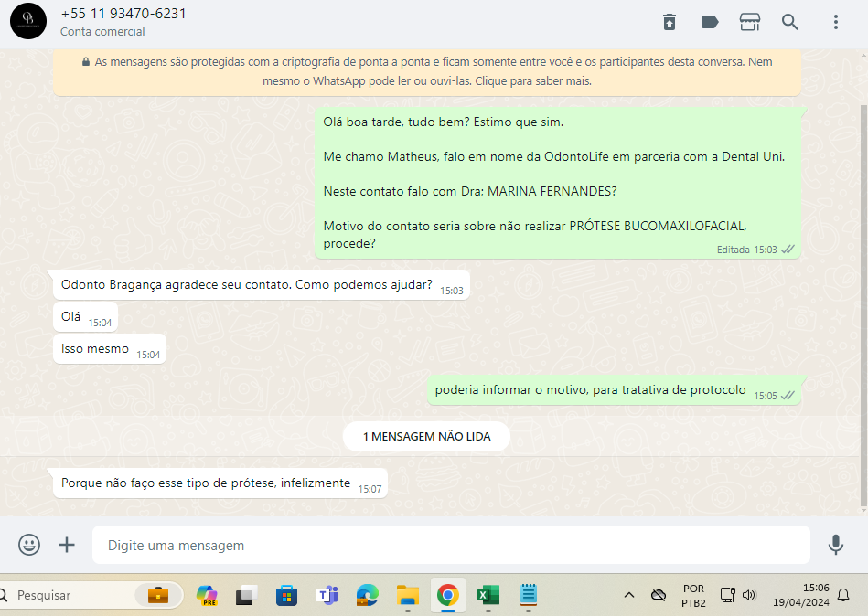Image resolution: width=868 pixels, height=616 pixels.
Task: Click 'Odonto Bragança agradece seu contato' message
Action: tap(262, 285)
